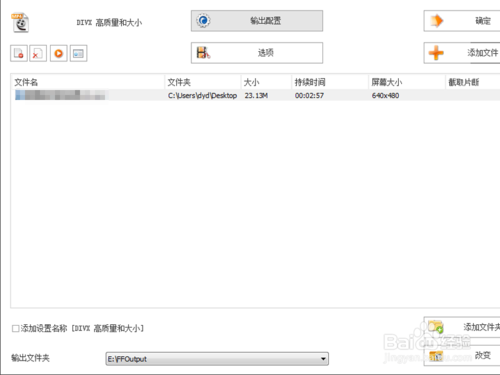
Task: Click the 截取片断 column header
Action: coord(473,82)
